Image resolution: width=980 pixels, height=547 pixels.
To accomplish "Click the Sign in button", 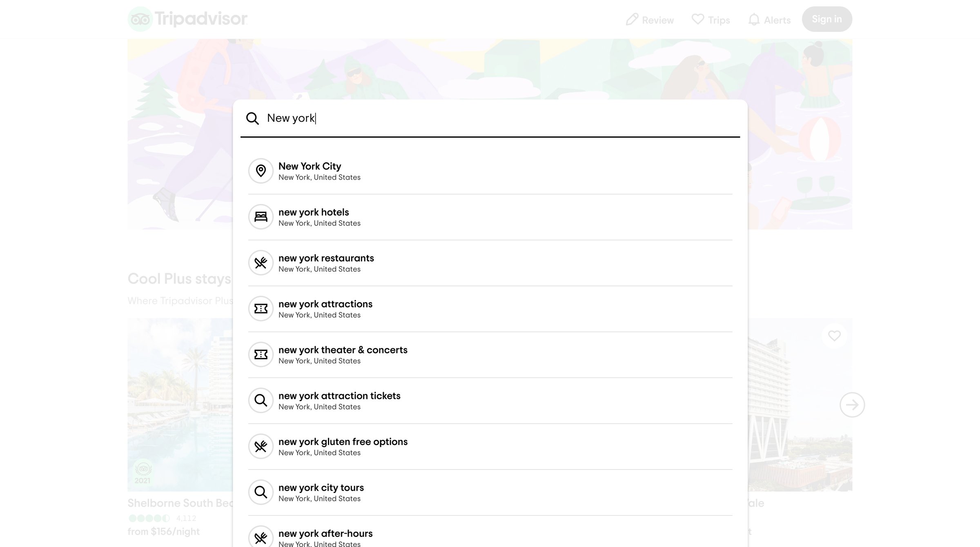I will click(827, 19).
